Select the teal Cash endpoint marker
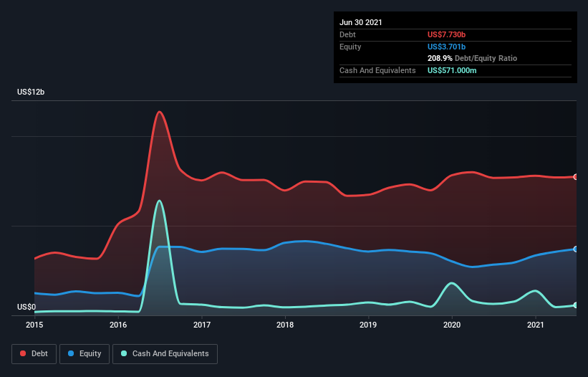Viewport: 588px width, 377px height. coord(576,305)
